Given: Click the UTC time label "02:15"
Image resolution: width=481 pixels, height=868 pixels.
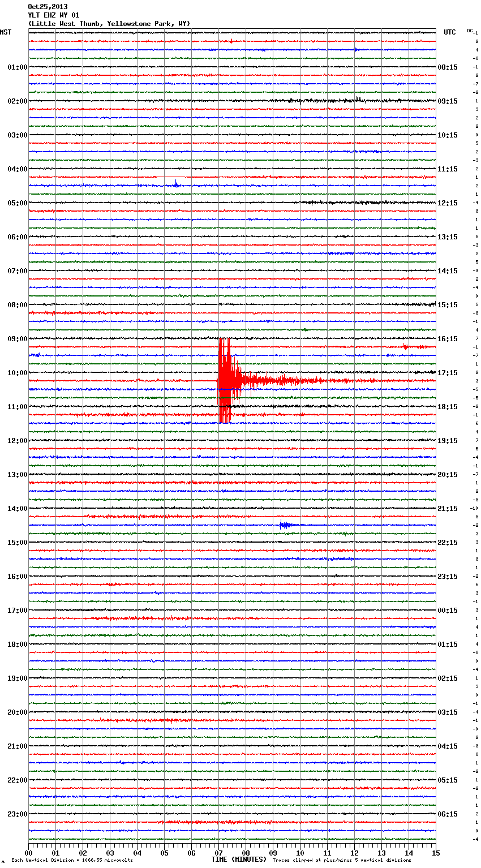Looking at the screenshot, I should 448,678.
